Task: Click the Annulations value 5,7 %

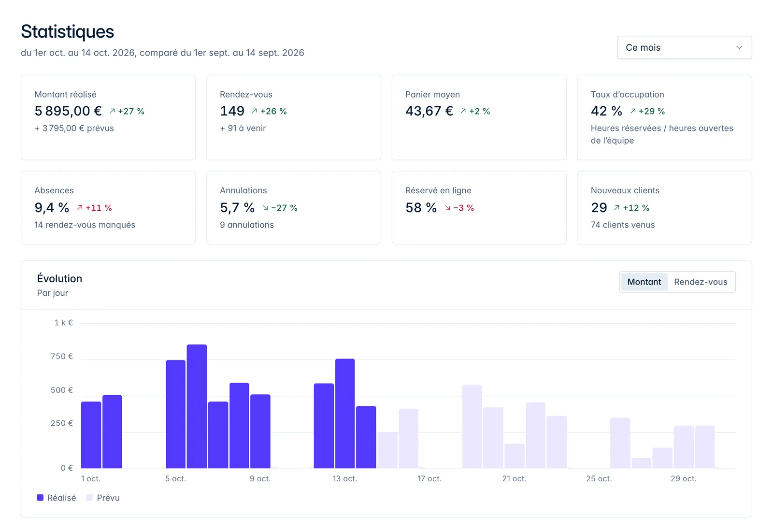Action: pyautogui.click(x=237, y=208)
